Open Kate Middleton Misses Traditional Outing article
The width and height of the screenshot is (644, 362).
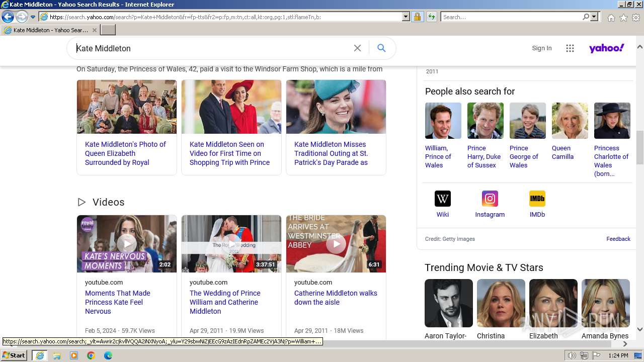click(x=331, y=153)
